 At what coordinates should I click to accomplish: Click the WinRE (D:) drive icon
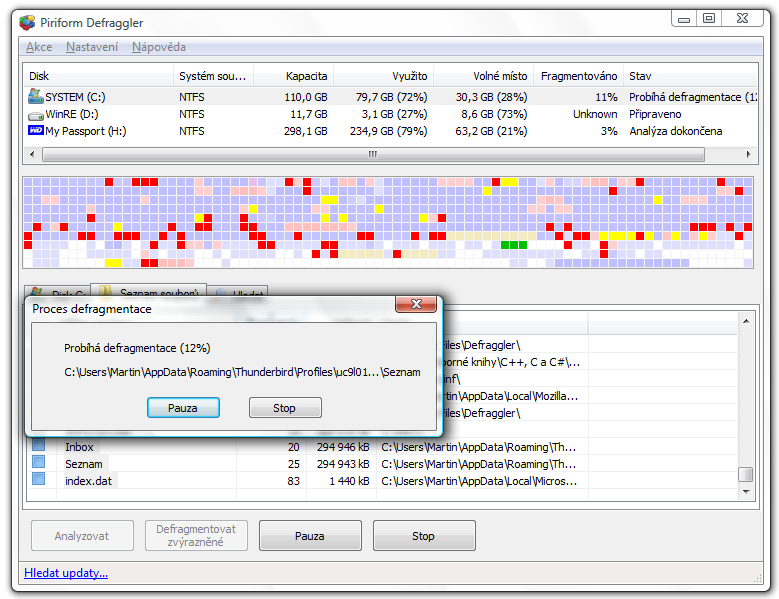pos(36,115)
